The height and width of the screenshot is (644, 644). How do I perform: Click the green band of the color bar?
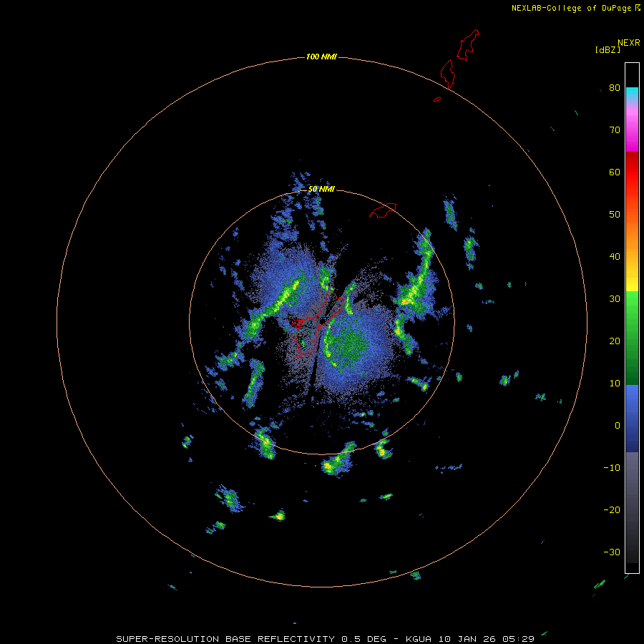point(632,338)
